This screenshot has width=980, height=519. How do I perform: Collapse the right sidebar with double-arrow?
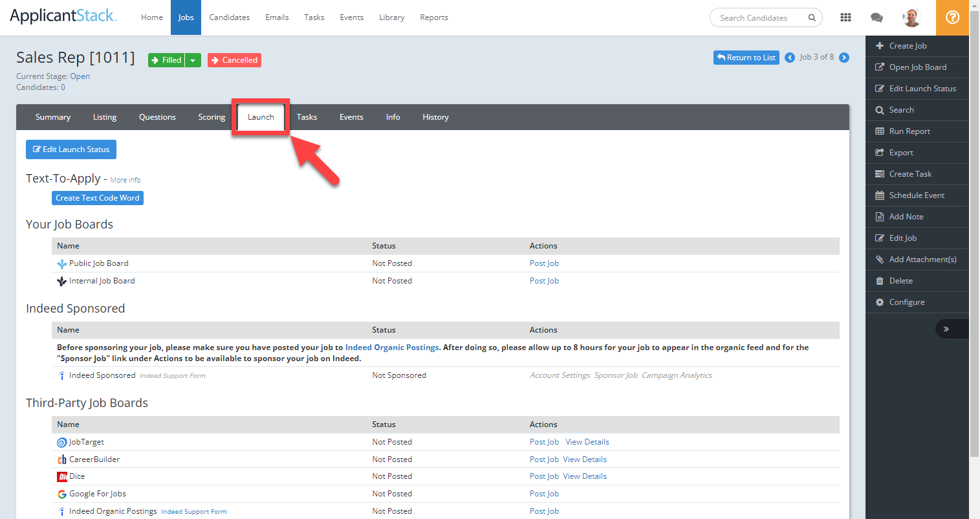pos(946,329)
